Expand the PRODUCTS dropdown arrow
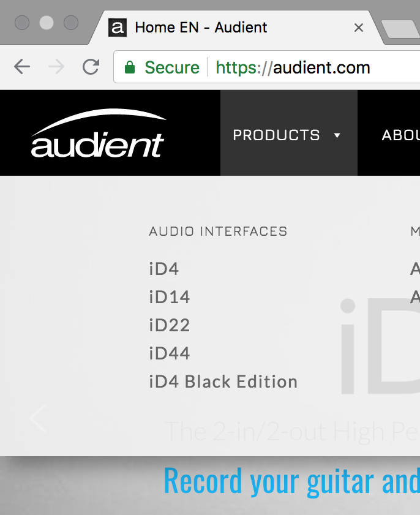Image resolution: width=420 pixels, height=515 pixels. [x=337, y=135]
